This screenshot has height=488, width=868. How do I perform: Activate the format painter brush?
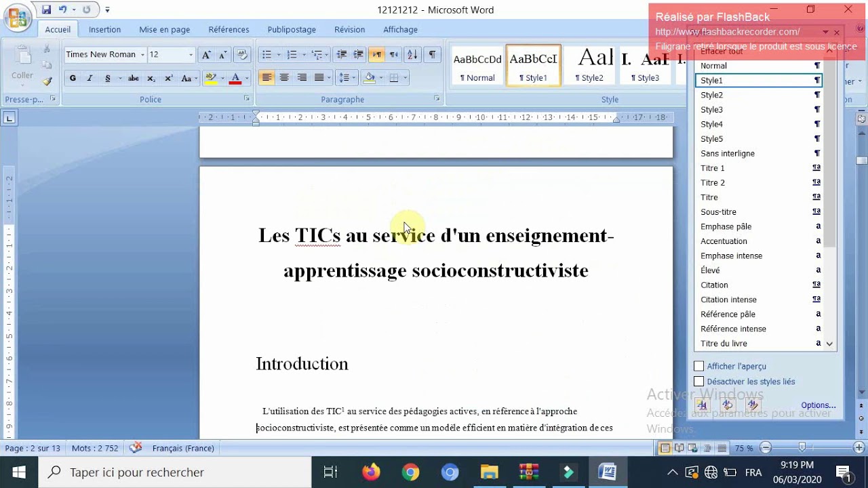pos(47,81)
